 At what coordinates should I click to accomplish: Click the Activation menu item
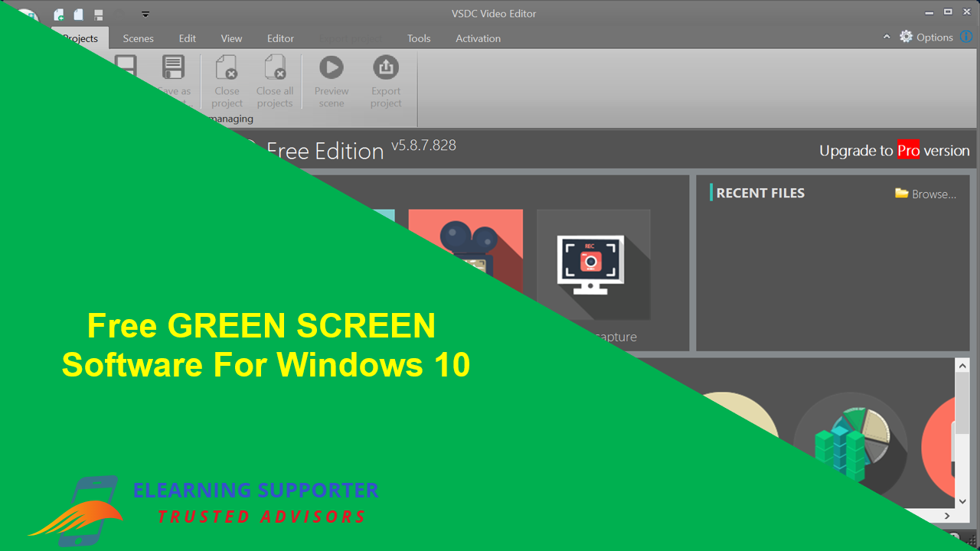point(478,38)
